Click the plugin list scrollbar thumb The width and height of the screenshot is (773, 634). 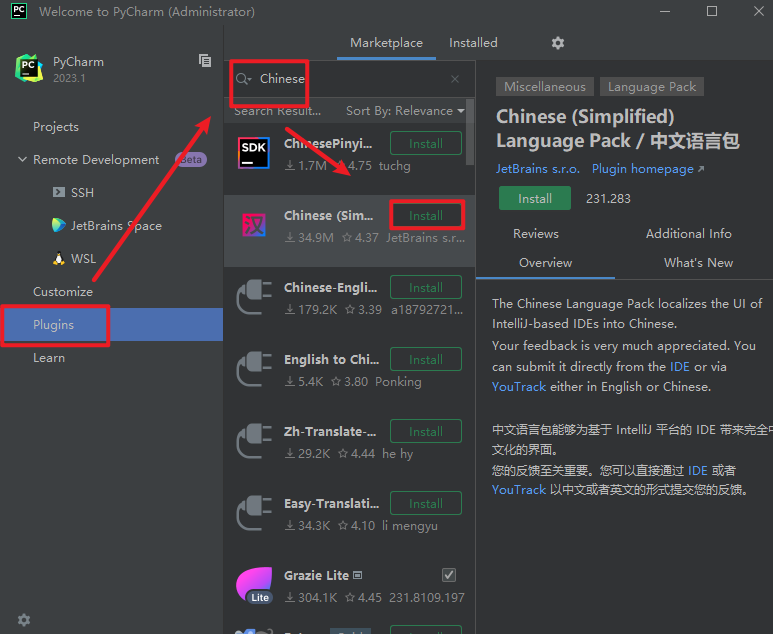click(x=469, y=132)
